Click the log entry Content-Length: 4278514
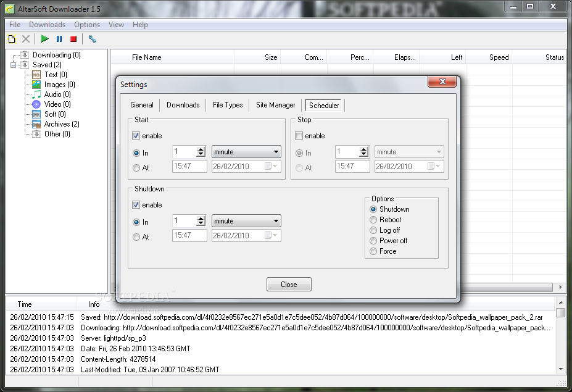This screenshot has width=572, height=392. tap(118, 359)
